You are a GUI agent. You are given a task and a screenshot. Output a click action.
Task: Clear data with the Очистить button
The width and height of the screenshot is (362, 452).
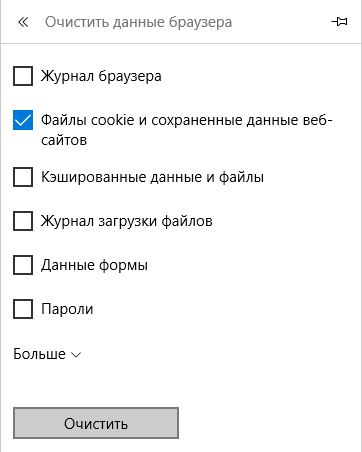[96, 423]
